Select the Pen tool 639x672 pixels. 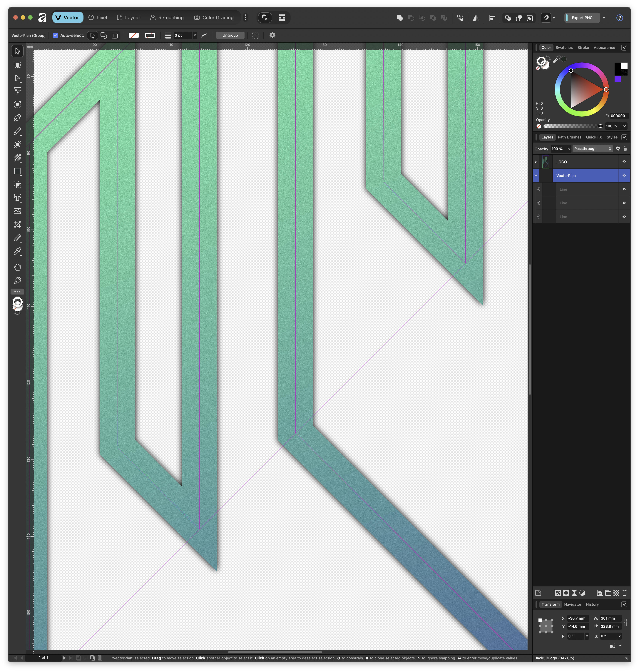(x=17, y=118)
